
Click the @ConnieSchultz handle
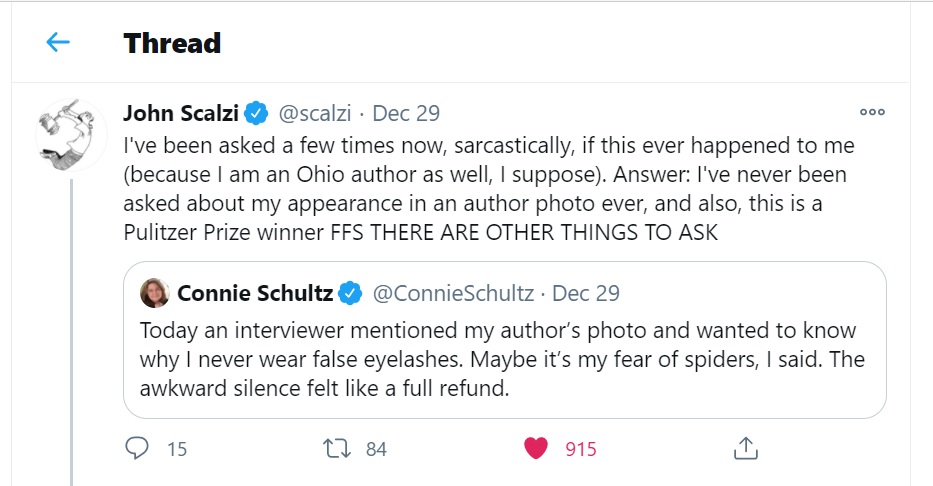(x=453, y=293)
